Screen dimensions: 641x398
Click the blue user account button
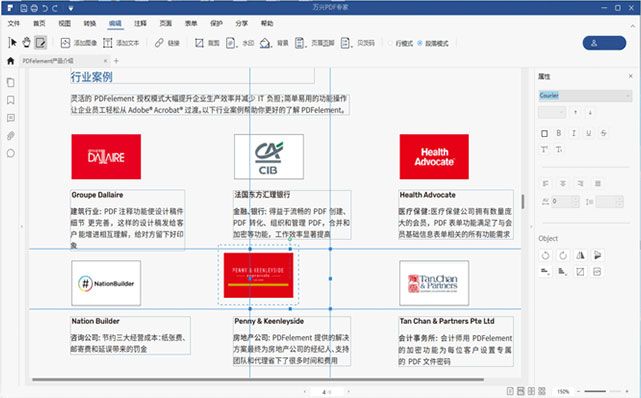tap(604, 43)
